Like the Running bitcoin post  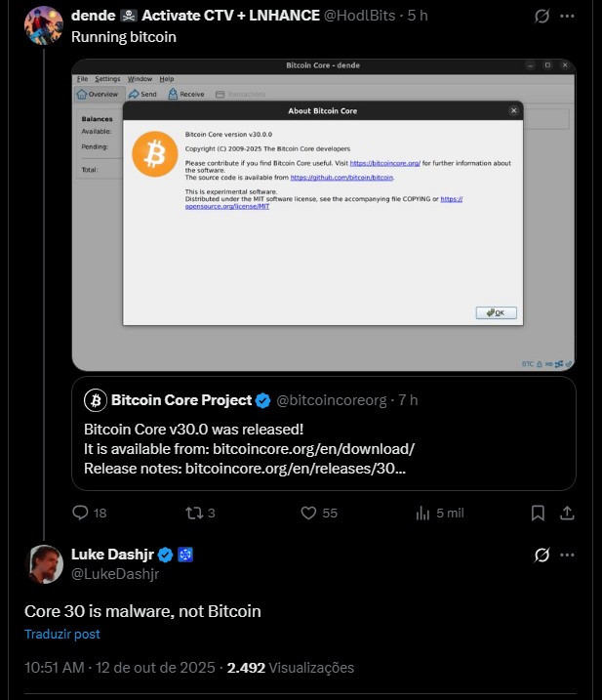point(307,513)
